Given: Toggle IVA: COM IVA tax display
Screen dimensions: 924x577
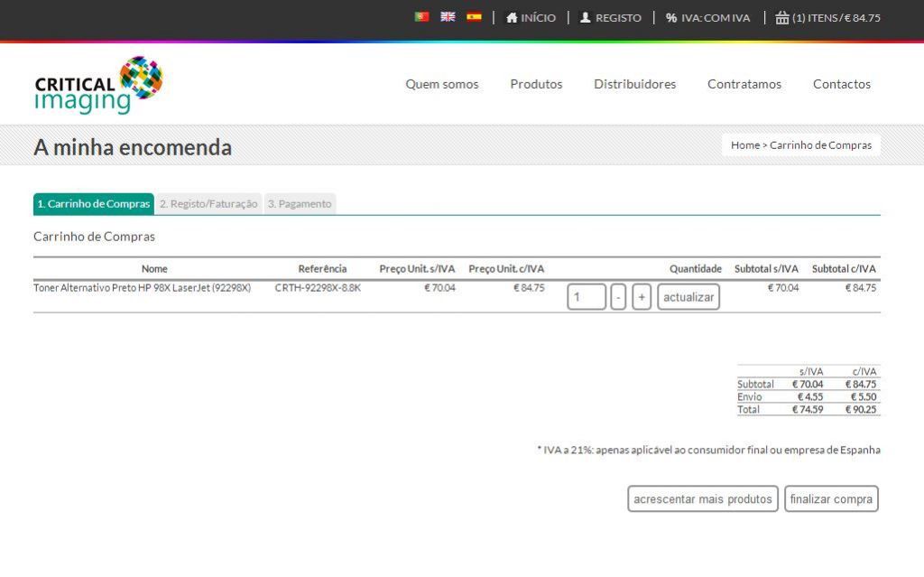Looking at the screenshot, I should 708,18.
